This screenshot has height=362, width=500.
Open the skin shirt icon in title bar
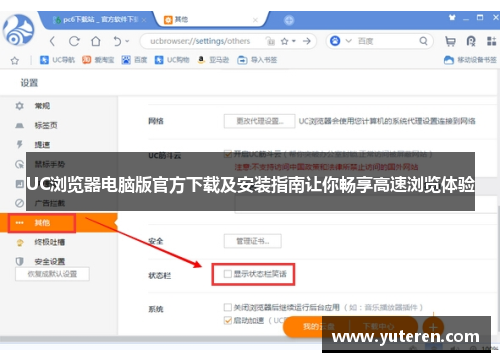click(x=452, y=17)
